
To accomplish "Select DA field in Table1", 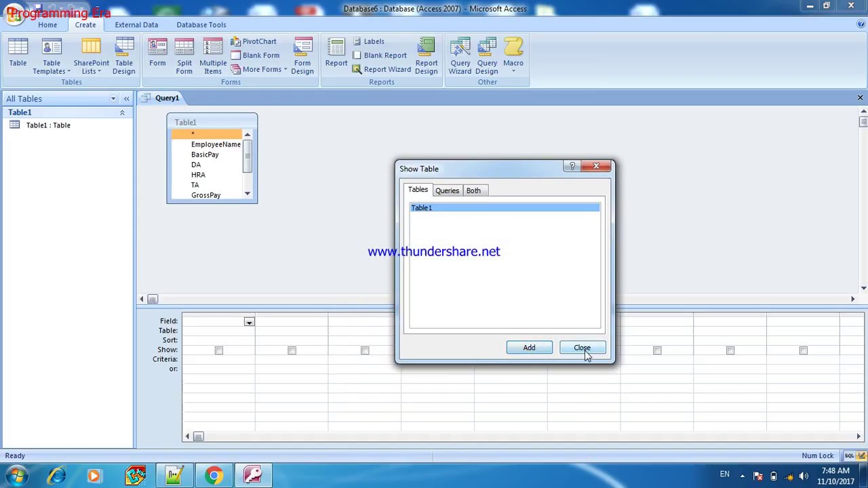I will (x=196, y=165).
